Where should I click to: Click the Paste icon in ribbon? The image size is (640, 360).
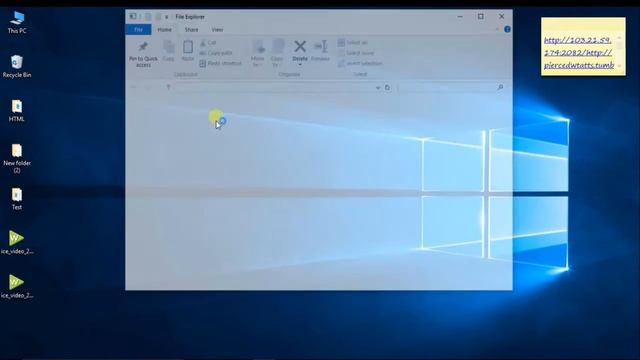click(188, 51)
